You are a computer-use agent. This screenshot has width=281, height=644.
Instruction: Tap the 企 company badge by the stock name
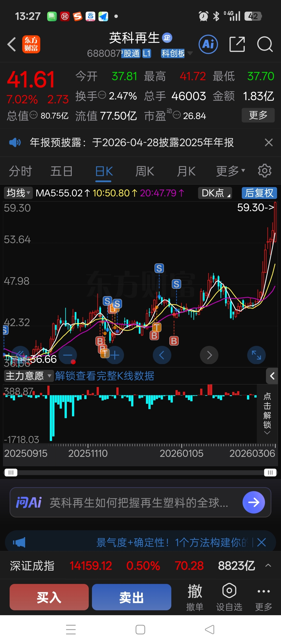click(167, 38)
